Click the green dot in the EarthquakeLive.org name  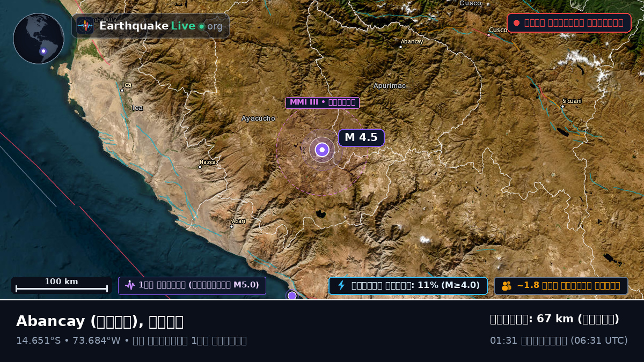201,26
